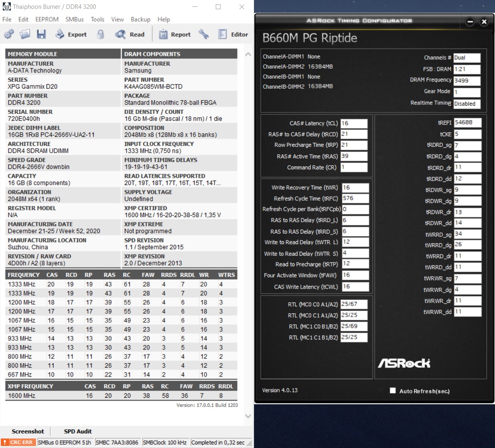
Task: Click the CAS Write Latency (tCWL) field
Action: 355,287
